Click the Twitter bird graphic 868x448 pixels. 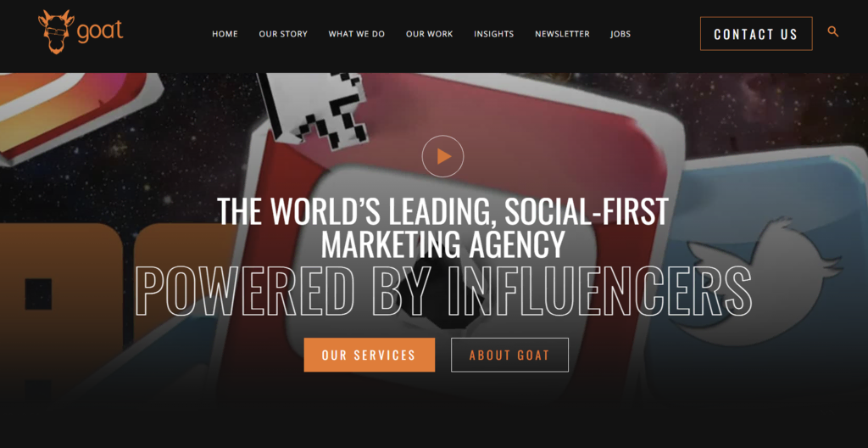[764, 280]
